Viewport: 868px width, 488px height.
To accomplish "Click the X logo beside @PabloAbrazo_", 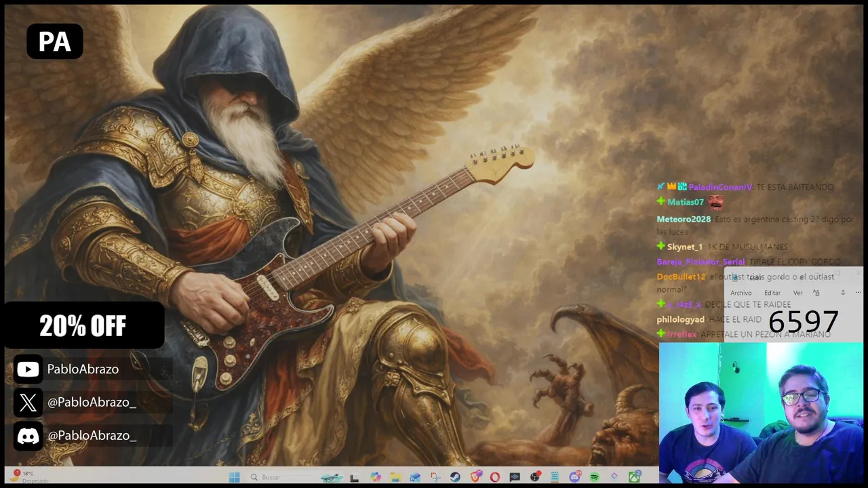I will [x=28, y=403].
